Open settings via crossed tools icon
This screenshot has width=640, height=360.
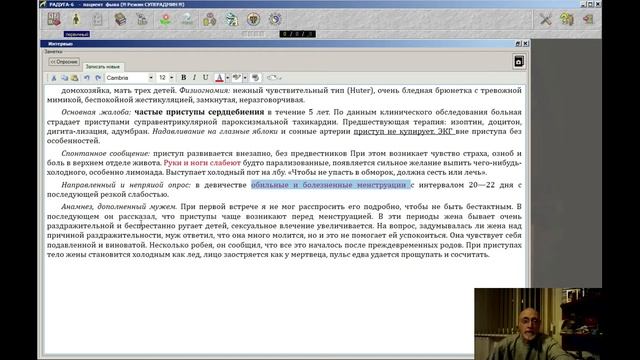545,19
